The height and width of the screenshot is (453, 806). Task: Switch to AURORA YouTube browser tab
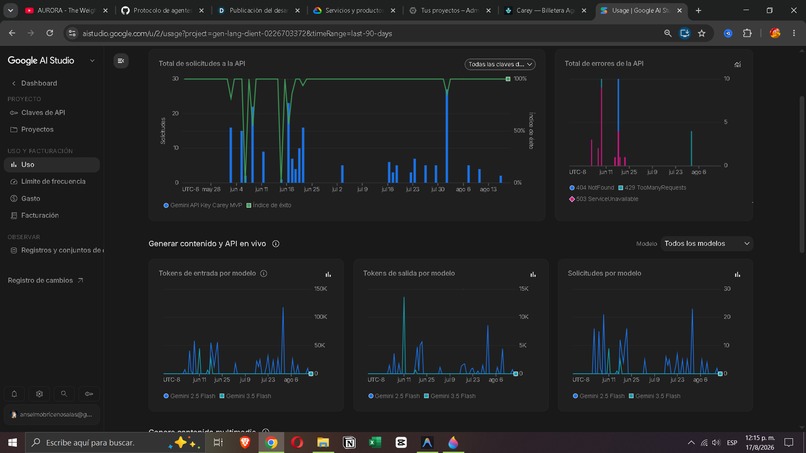point(66,10)
